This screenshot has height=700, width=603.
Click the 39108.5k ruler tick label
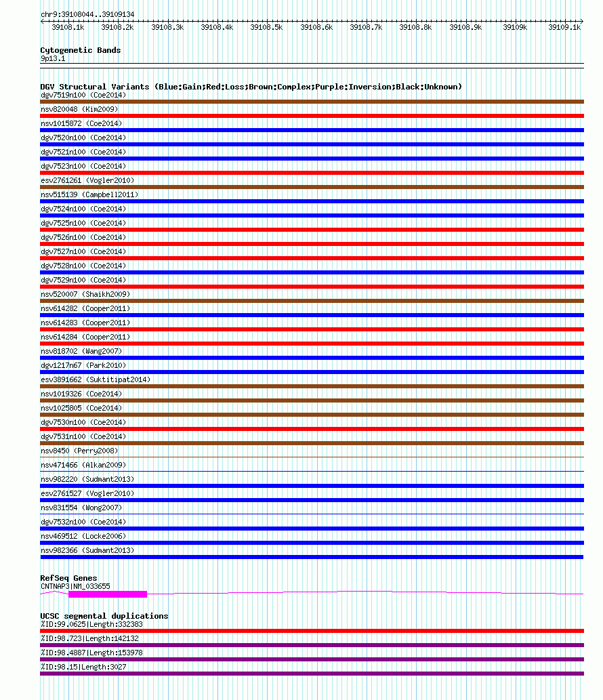[x=266, y=27]
